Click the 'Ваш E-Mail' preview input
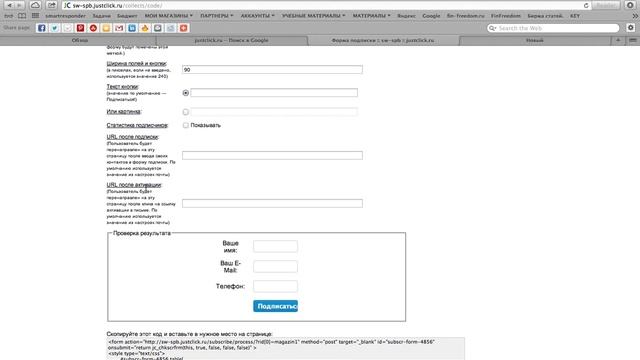The height and width of the screenshot is (360, 640). [276, 267]
